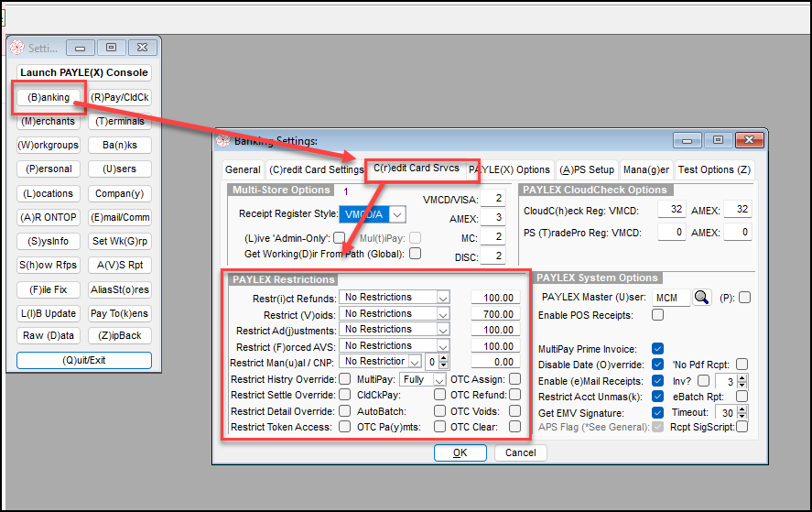
Task: Click the A(V)S Rpt button
Action: (120, 265)
